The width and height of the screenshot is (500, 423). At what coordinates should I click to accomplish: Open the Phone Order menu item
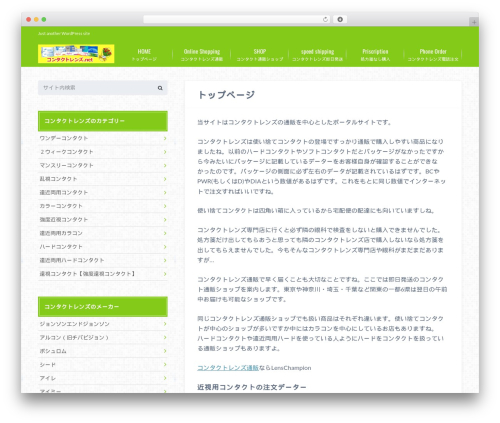point(433,55)
